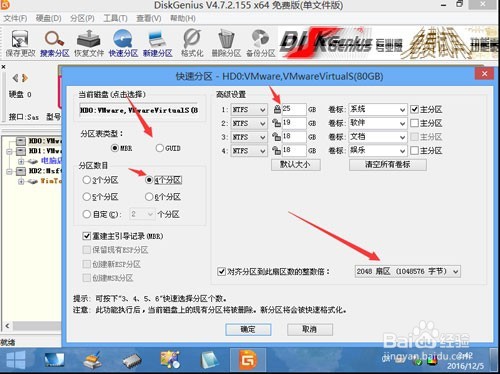Open Windows Start button on taskbar
Screen dimensions: 500x374
coord(16,361)
